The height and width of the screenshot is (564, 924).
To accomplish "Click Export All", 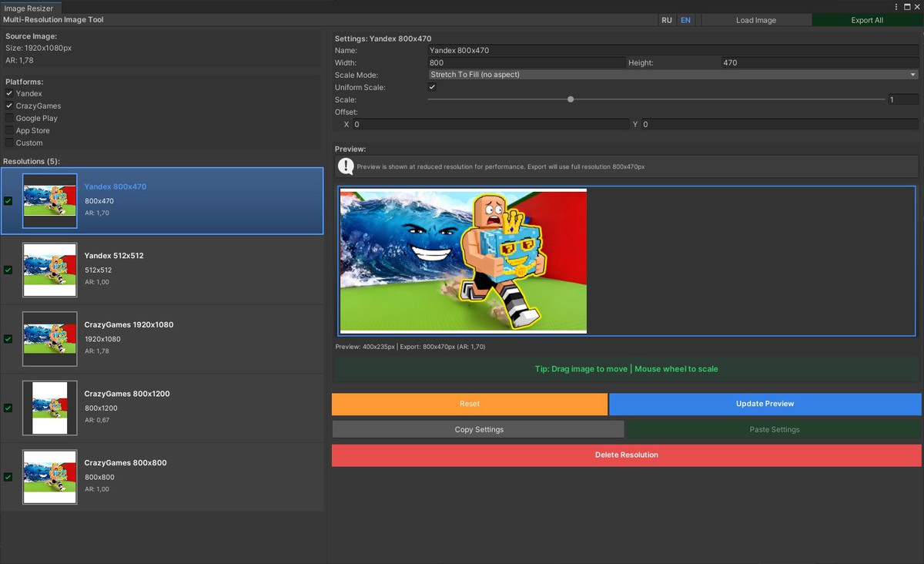I will coord(867,20).
